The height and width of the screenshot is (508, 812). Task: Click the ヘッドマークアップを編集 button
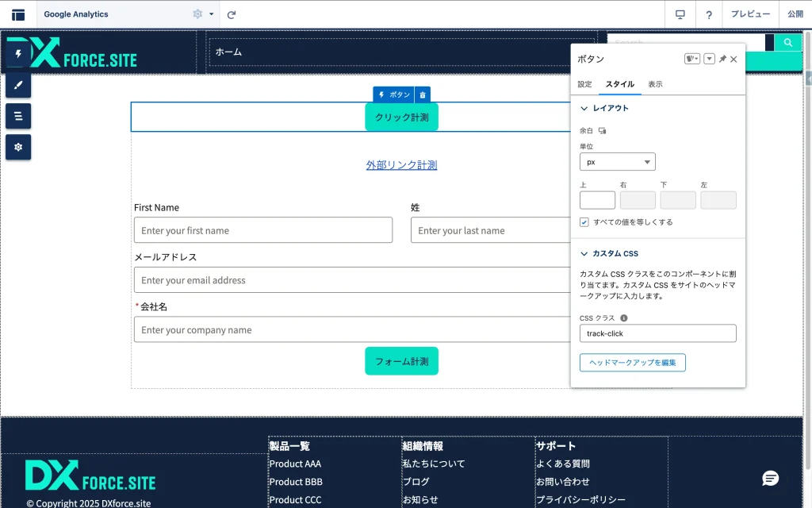pyautogui.click(x=632, y=363)
